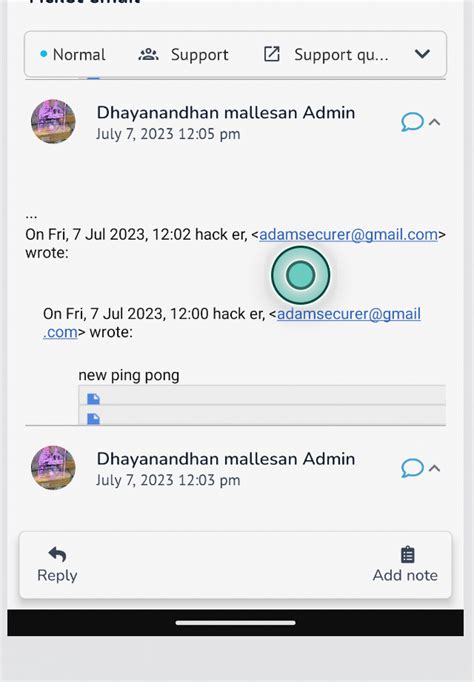This screenshot has height=682, width=474.
Task: Expand ticket properties with down chevron
Action: point(422,54)
